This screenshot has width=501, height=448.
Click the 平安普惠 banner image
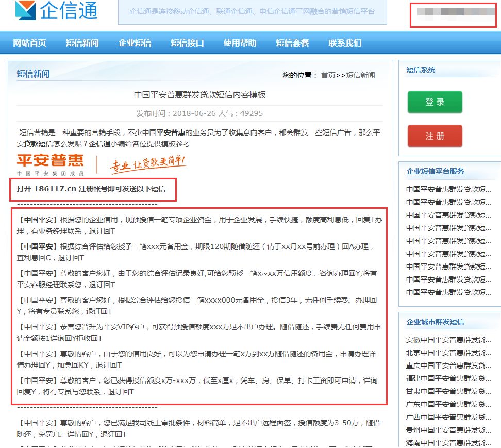(x=101, y=164)
